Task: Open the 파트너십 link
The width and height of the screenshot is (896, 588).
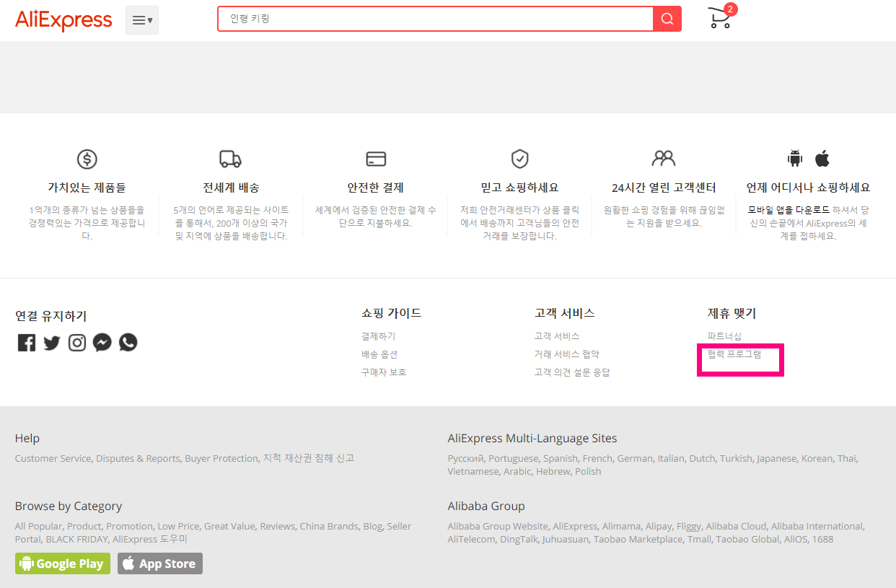Action: (724, 336)
